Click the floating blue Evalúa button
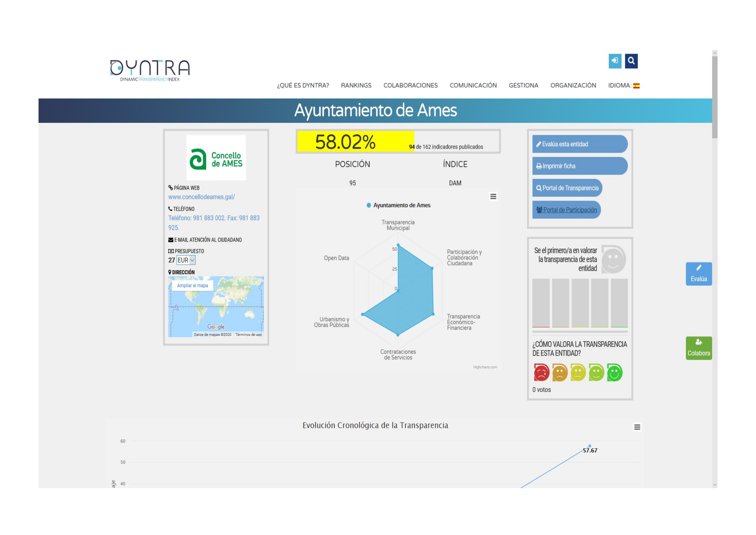Viewport: 756px width, 535px height. click(699, 274)
